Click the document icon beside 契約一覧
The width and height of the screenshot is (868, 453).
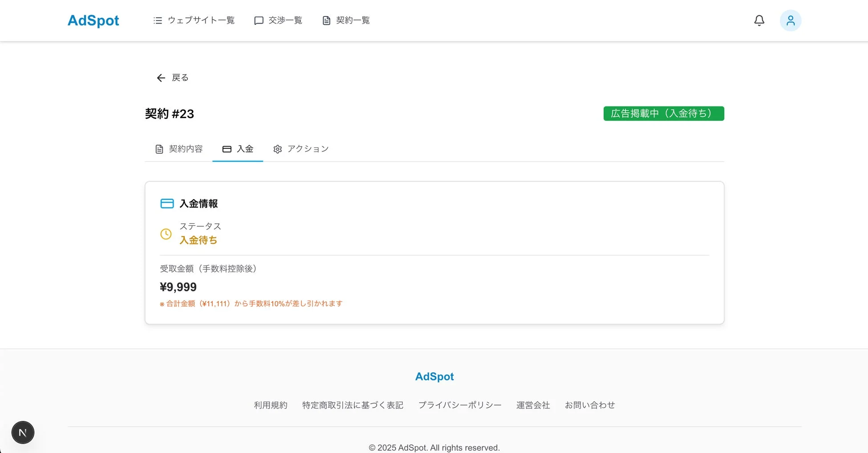[x=326, y=20]
